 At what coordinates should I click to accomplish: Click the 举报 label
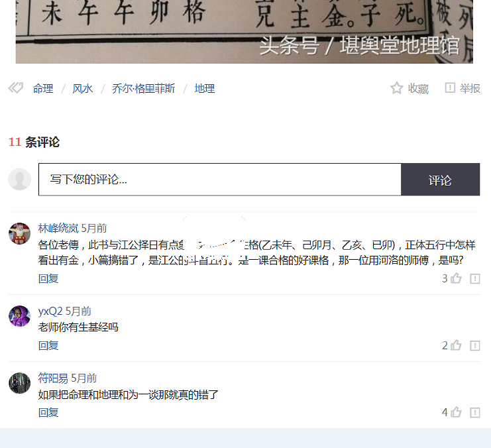(x=470, y=89)
